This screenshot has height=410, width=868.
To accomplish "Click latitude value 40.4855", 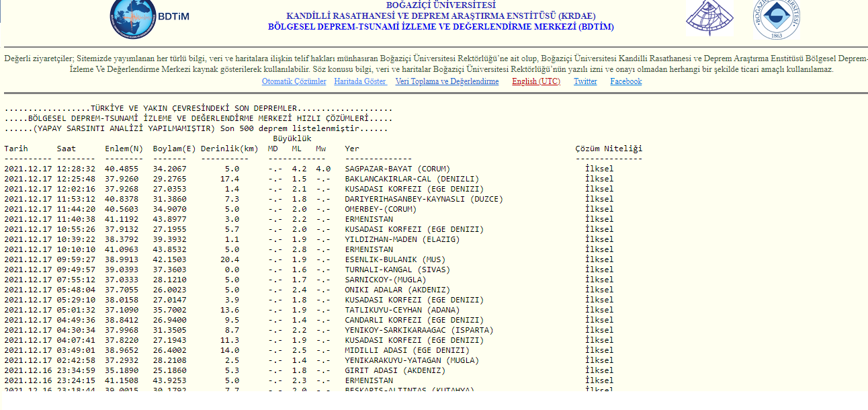I will click(122, 169).
